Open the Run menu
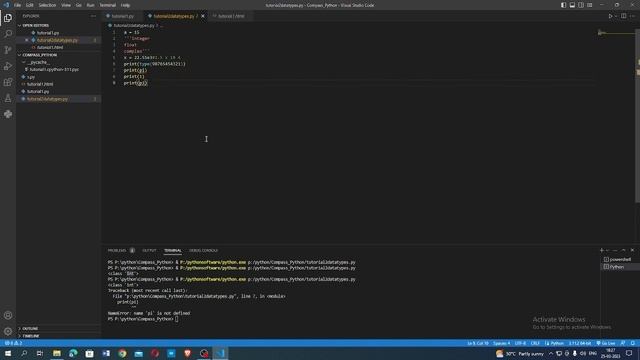This screenshot has width=640, height=360. click(90, 5)
